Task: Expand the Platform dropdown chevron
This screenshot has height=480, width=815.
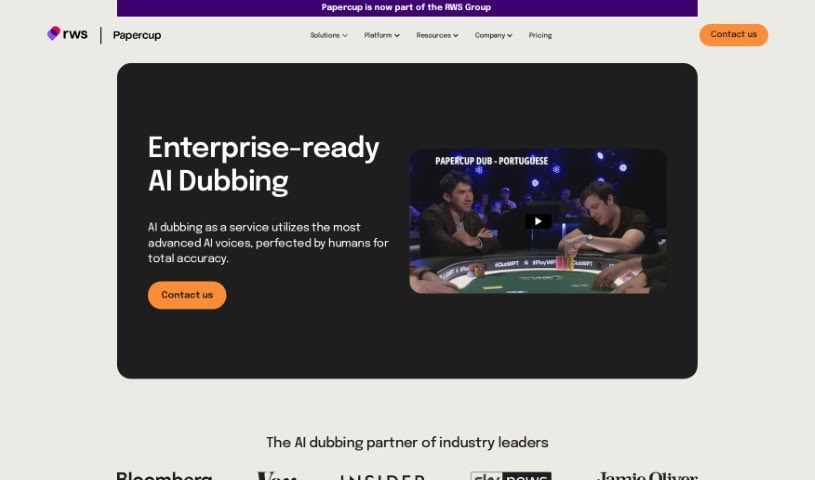Action: tap(397, 36)
